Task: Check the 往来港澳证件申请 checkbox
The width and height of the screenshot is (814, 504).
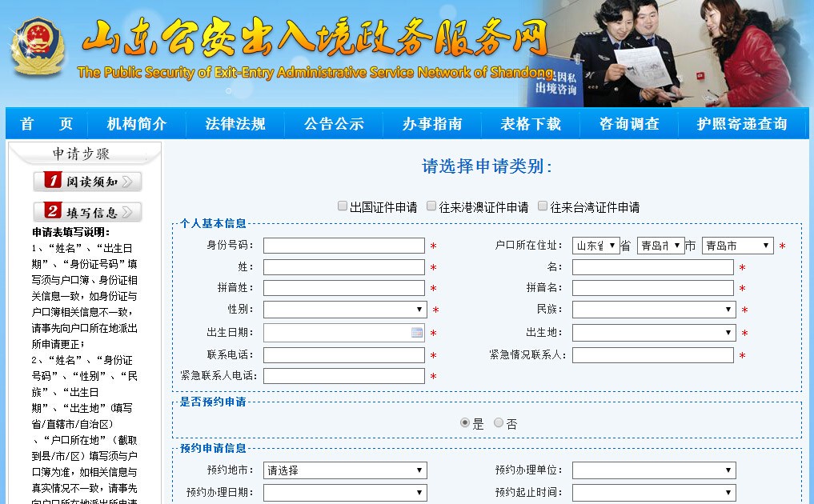Action: 431,206
